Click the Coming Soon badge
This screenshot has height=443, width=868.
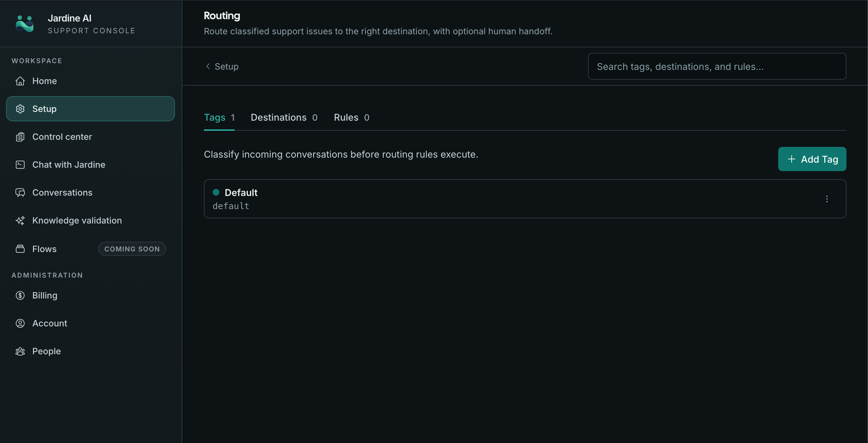132,249
